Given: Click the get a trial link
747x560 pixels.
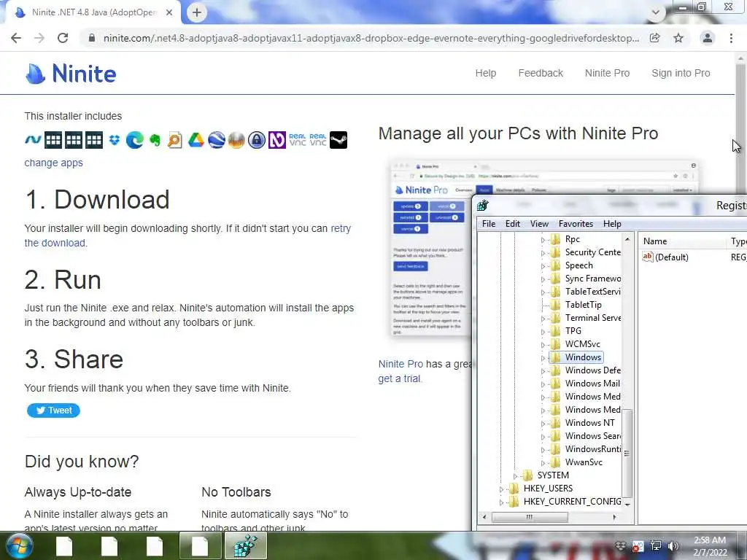Looking at the screenshot, I should tap(399, 378).
